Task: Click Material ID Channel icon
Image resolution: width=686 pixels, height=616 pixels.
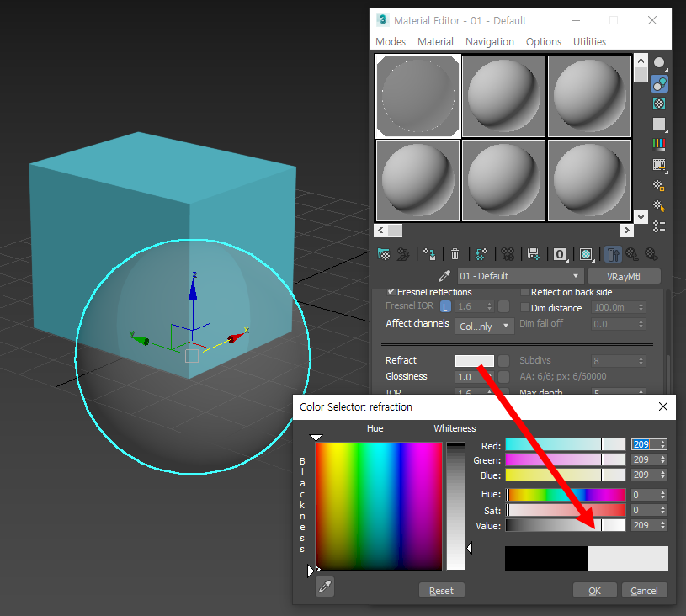Action: click(560, 254)
